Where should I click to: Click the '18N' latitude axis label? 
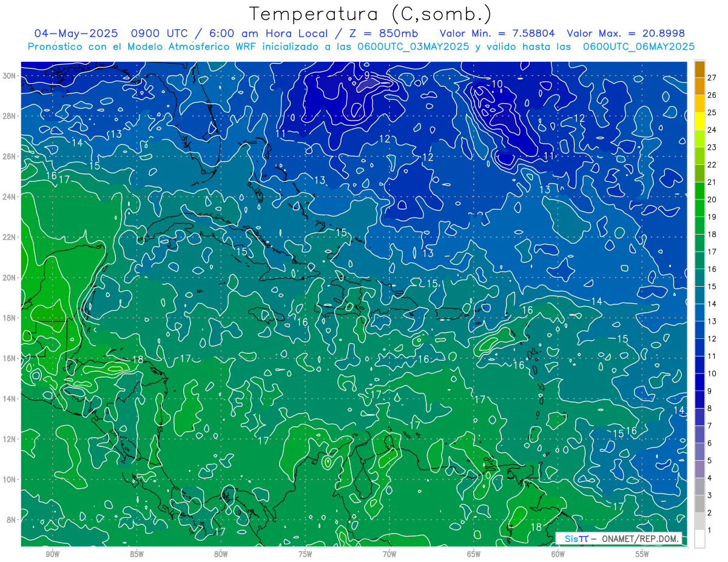click(x=10, y=318)
